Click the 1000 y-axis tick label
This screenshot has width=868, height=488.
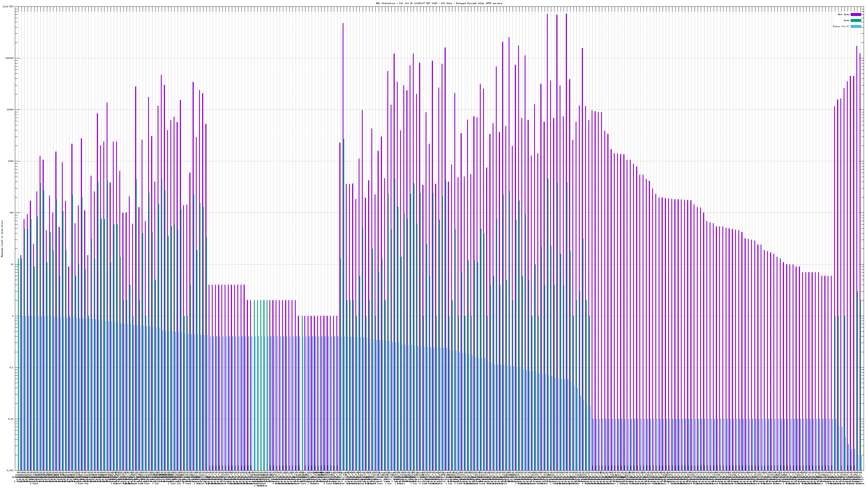11,161
